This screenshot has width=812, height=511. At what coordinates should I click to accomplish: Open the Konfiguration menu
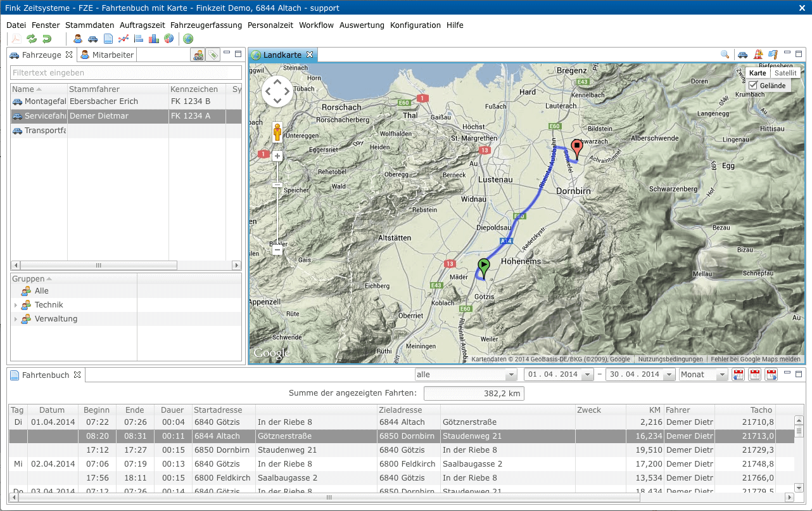[x=416, y=25]
